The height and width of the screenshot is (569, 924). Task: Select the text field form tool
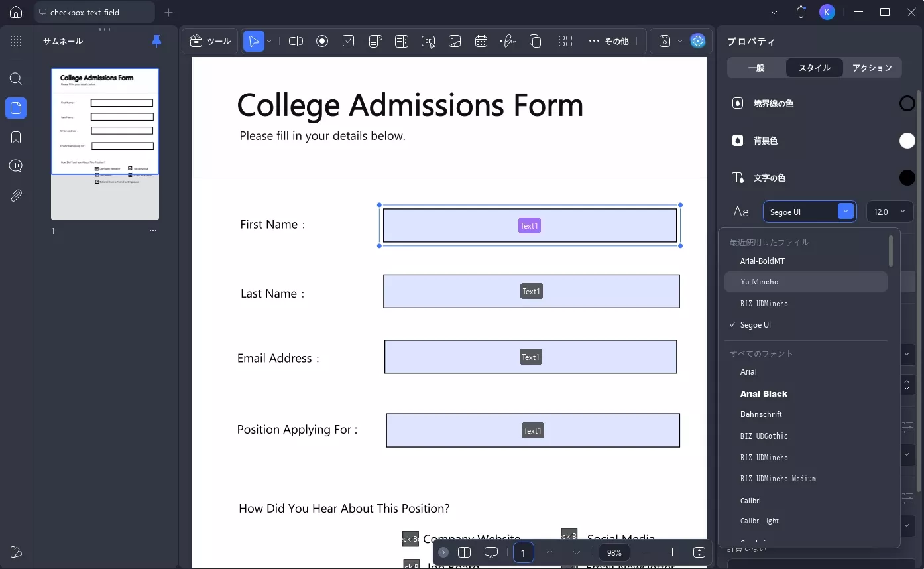coord(296,41)
